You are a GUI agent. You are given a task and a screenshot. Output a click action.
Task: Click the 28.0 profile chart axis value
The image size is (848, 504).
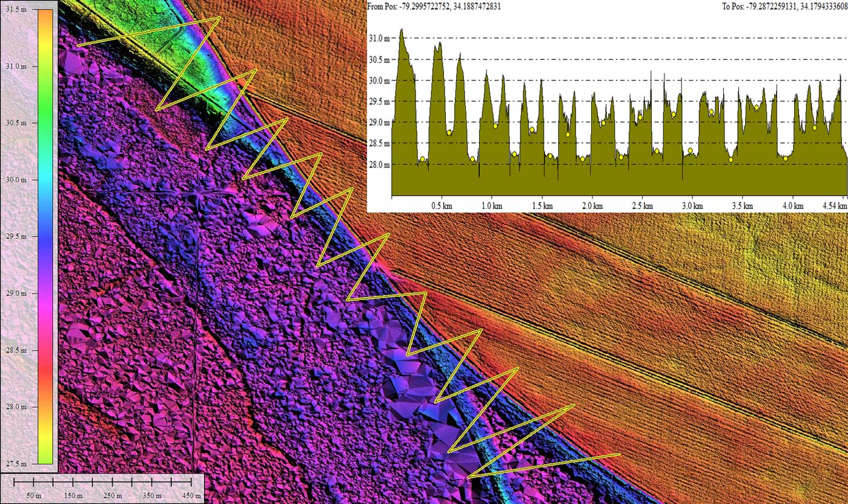[x=379, y=164]
